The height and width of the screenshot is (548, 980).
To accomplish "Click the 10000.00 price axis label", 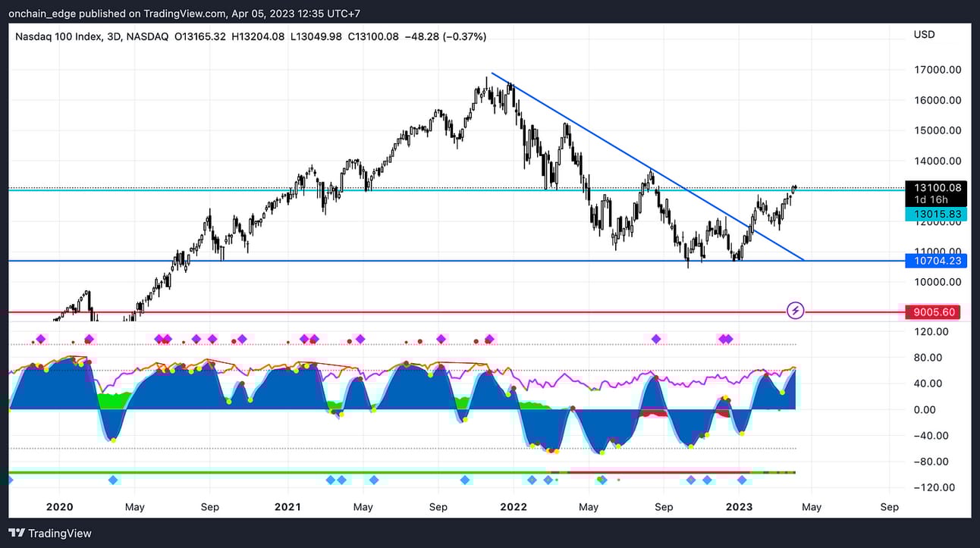I will pos(938,282).
